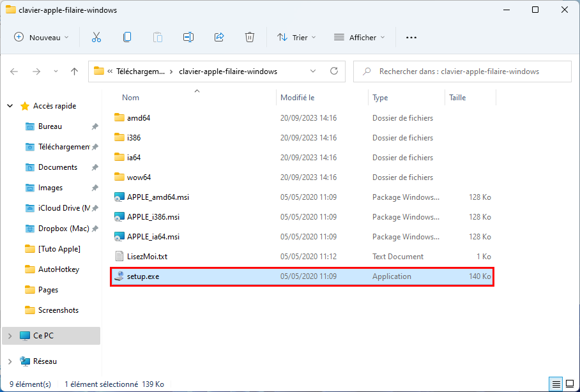Image resolution: width=580 pixels, height=392 pixels.
Task: Select the setup.exe file name
Action: 143,276
